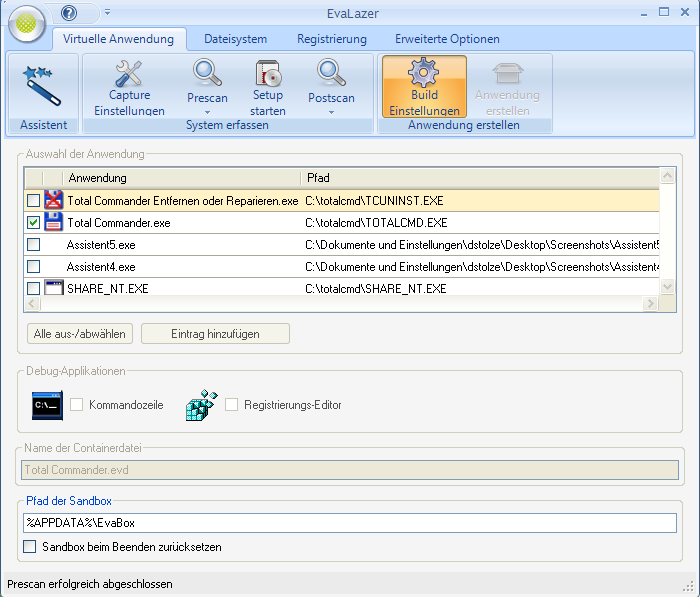Check the Assistent5.exe row checkbox
Screen dimensions: 700x597
pyautogui.click(x=33, y=245)
